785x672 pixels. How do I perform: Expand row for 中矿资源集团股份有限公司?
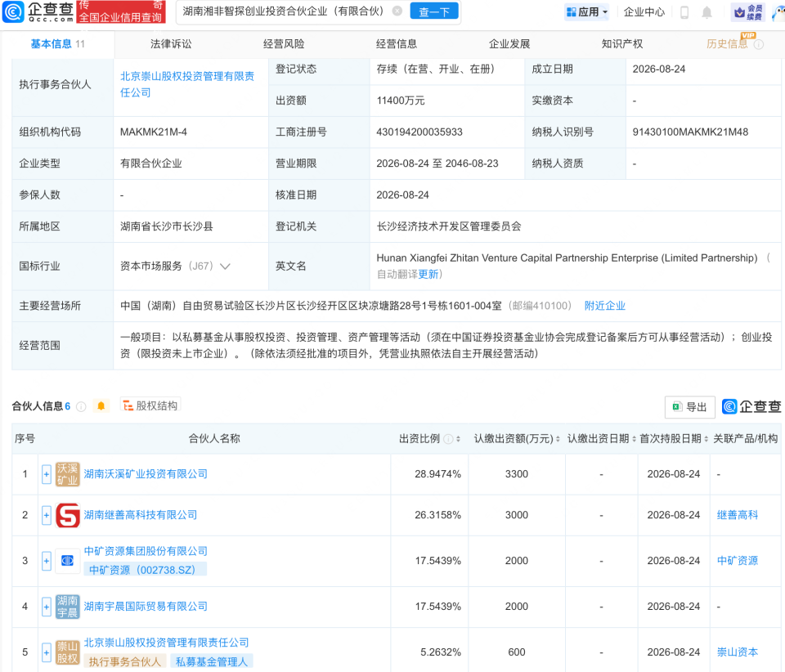46,561
